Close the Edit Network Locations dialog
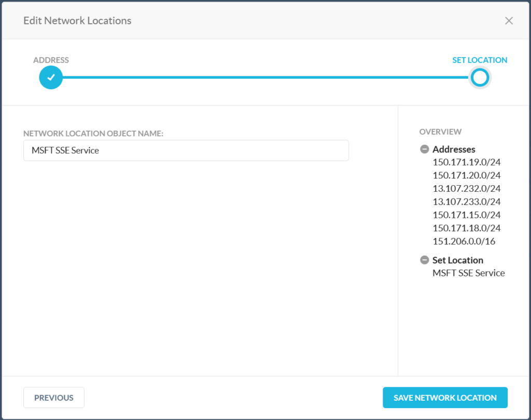Screen dimensions: 531x420 coord(509,21)
